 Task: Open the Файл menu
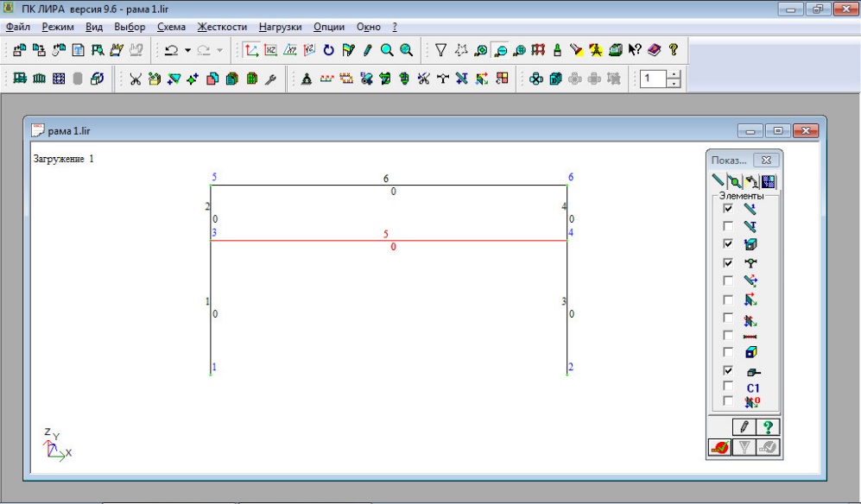pyautogui.click(x=17, y=27)
